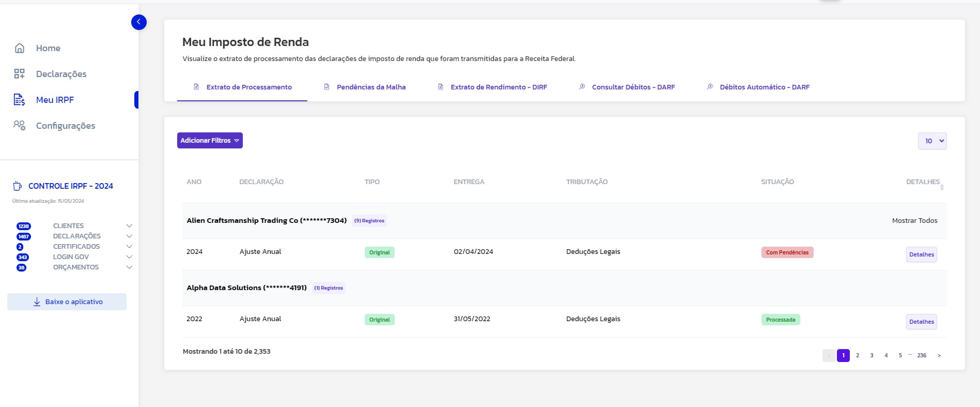Open the rows-per-page dropdown showing 10
Screen dimensions: 980x407
pyautogui.click(x=932, y=141)
